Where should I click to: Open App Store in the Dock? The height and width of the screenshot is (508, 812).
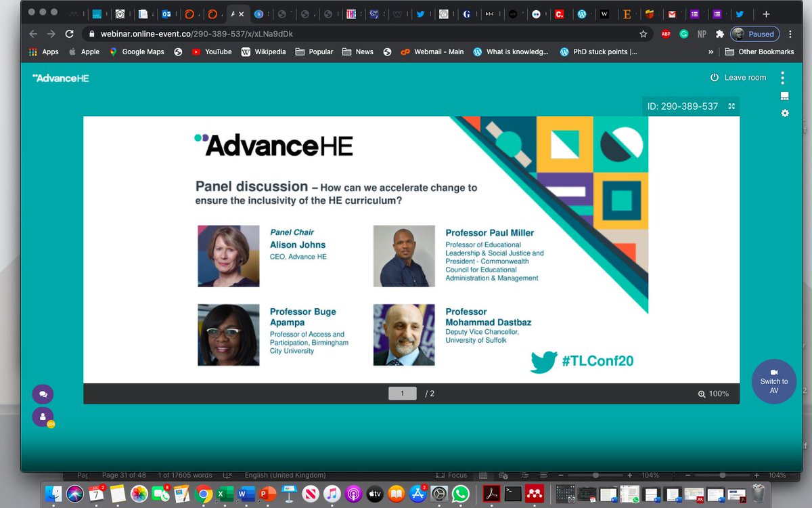coord(418,494)
